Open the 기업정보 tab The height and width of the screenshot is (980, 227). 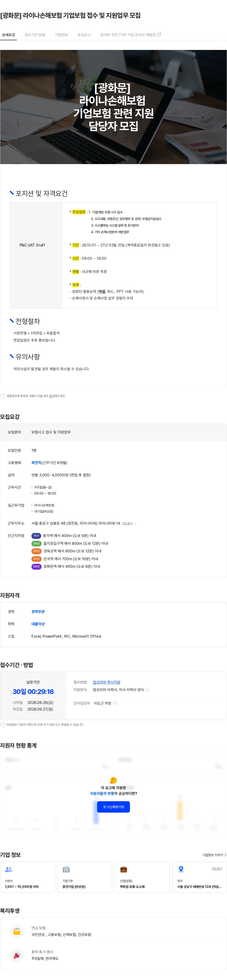click(61, 35)
